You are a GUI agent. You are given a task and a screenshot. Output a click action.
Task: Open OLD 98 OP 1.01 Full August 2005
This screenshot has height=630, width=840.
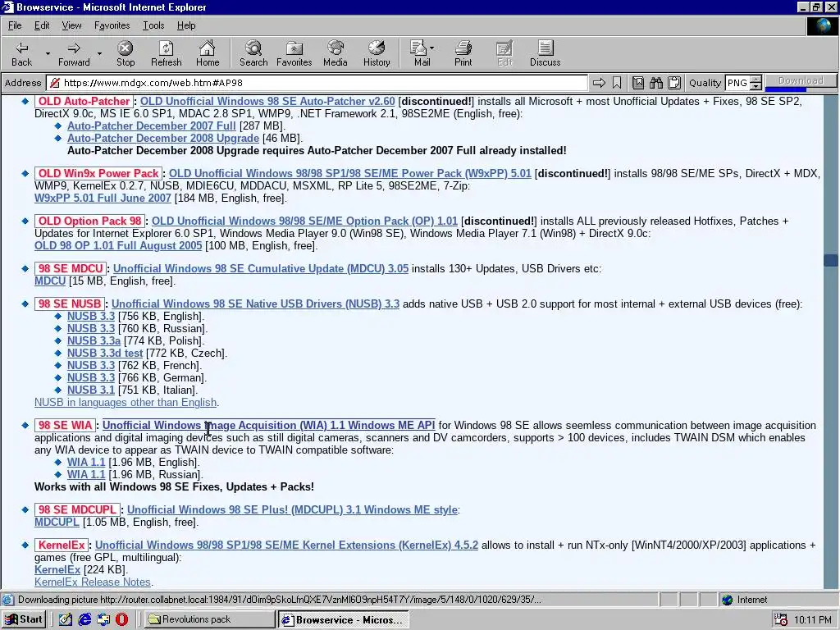[118, 246]
